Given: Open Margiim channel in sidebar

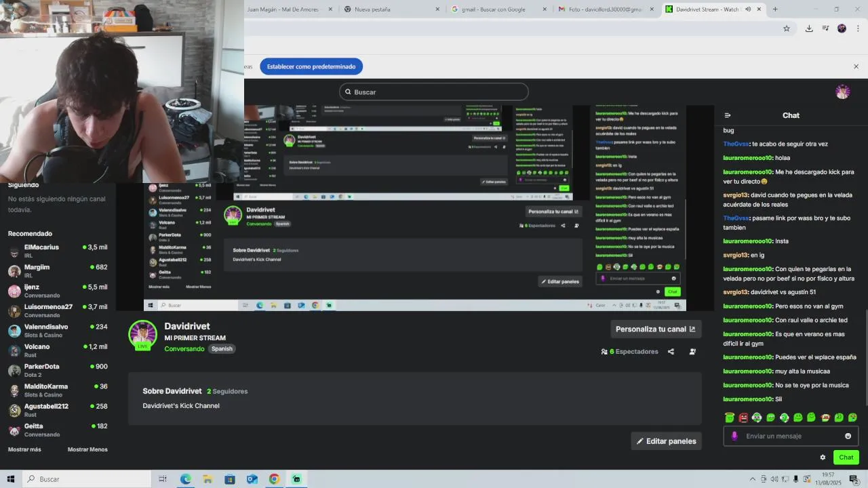Looking at the screenshot, I should pos(58,270).
